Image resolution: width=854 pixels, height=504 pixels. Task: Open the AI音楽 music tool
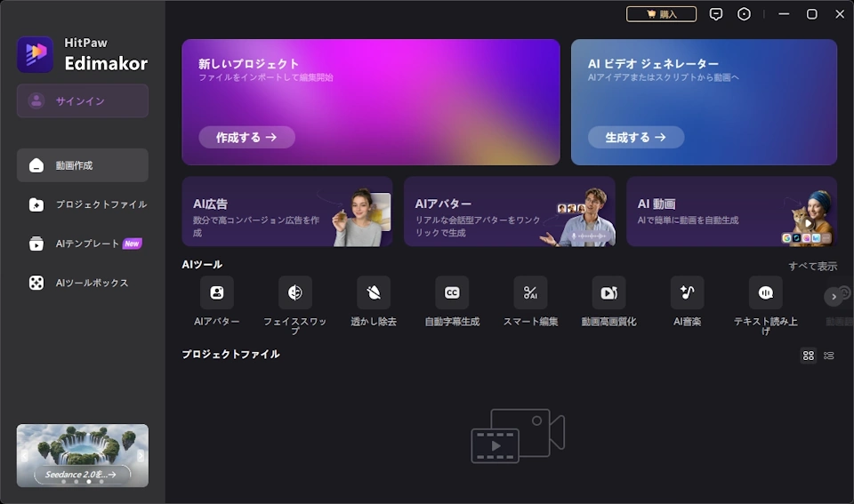688,292
